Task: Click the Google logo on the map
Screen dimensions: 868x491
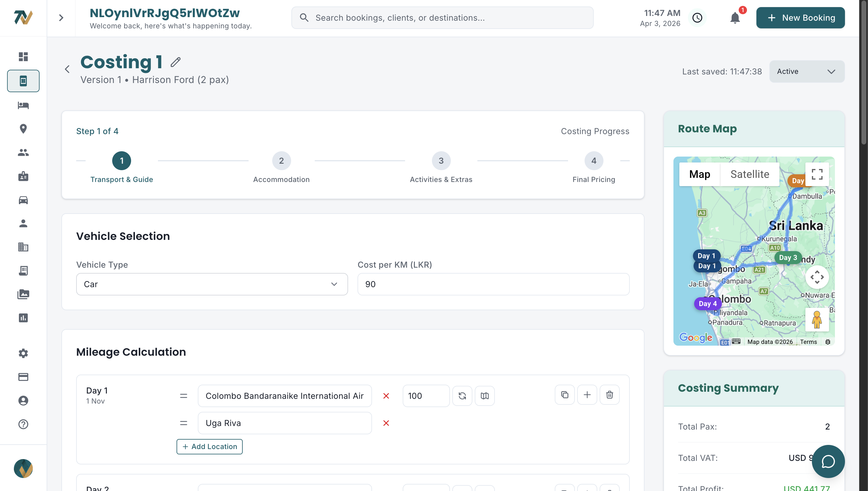Action: click(x=696, y=337)
